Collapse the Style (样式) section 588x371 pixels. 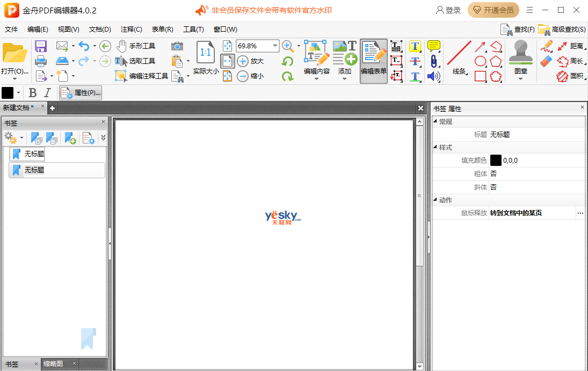click(435, 147)
